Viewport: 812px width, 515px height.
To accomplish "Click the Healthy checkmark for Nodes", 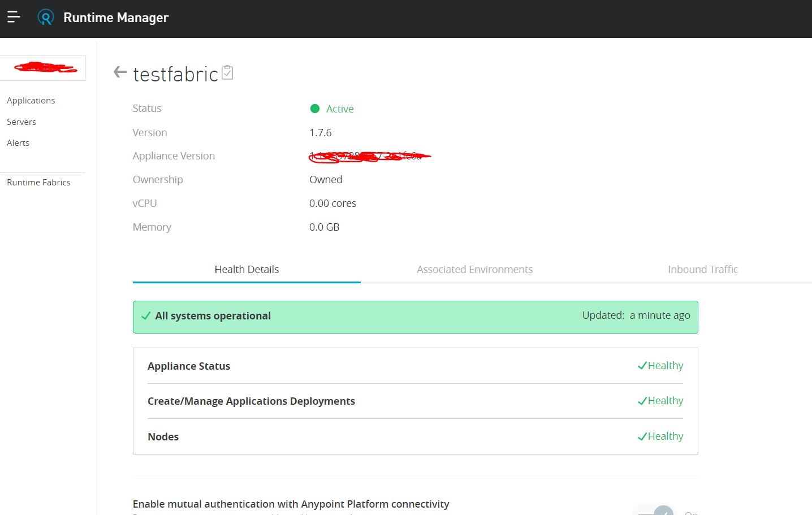I will [x=642, y=436].
